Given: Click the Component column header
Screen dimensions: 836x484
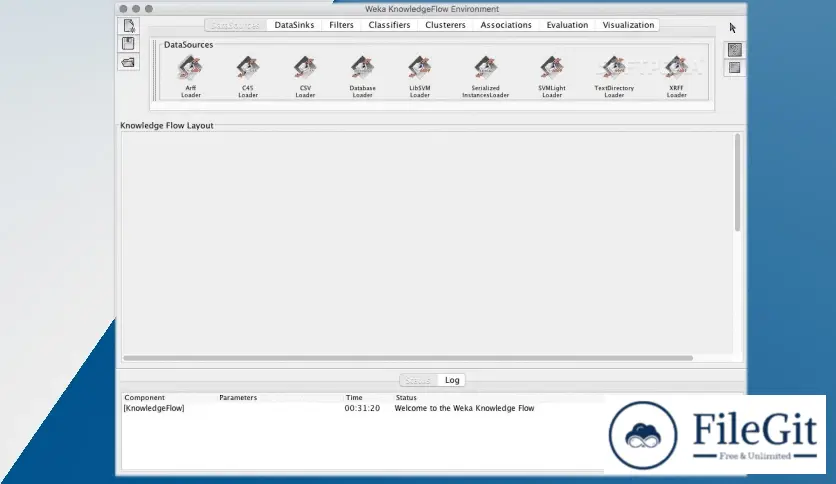Looking at the screenshot, I should [x=144, y=398].
